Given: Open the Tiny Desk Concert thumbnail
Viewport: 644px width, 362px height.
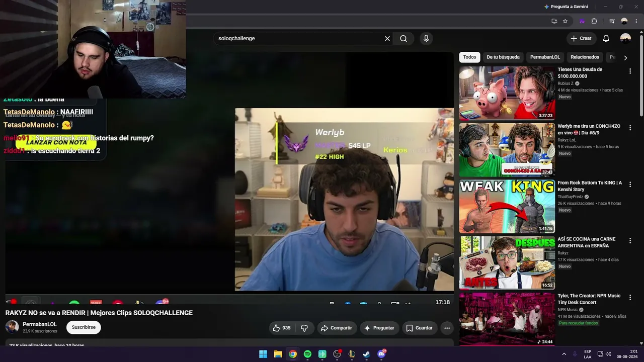Looking at the screenshot, I should point(507,319).
